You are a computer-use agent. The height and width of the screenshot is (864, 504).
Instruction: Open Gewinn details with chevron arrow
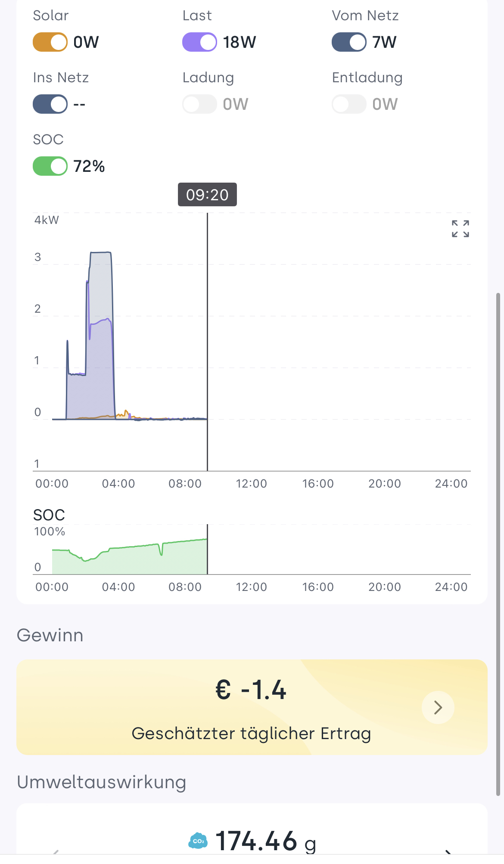click(438, 707)
